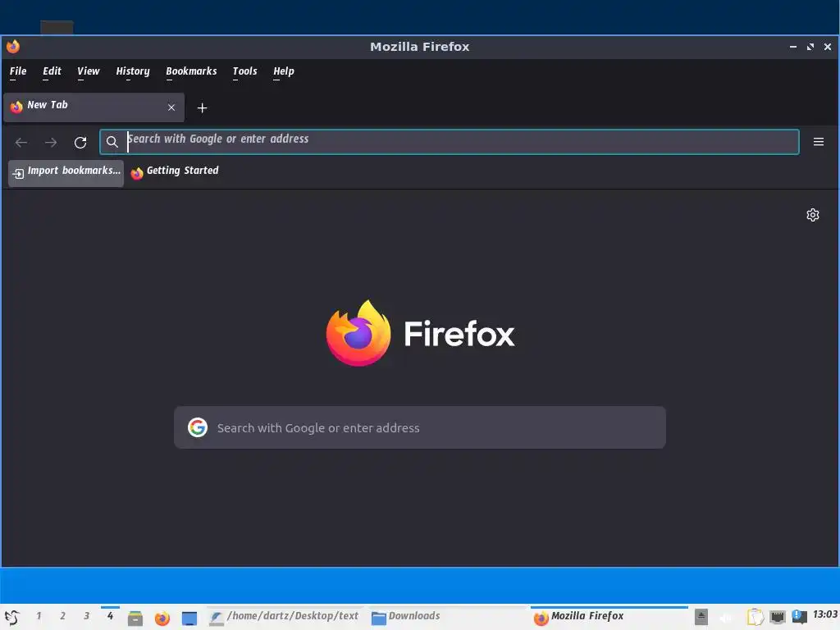840x630 pixels.
Task: Open new tab personalize gear settings
Action: [813, 215]
